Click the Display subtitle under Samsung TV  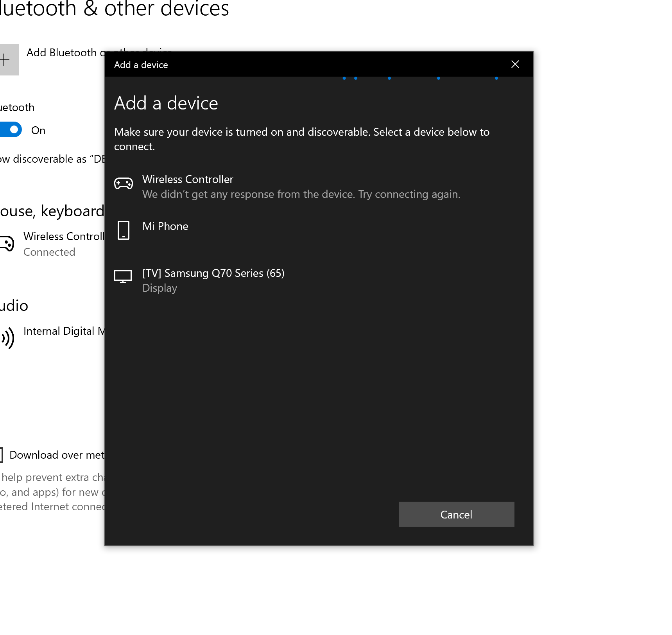point(159,288)
